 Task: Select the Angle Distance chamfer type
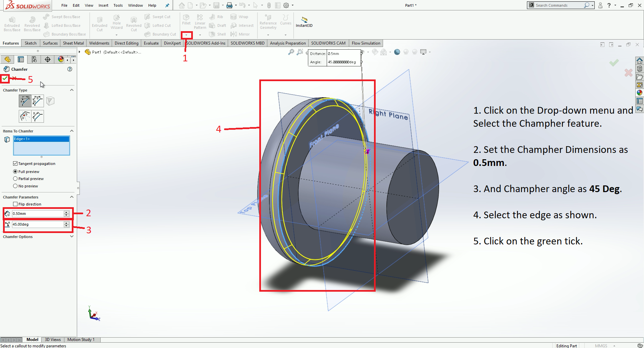pos(25,101)
